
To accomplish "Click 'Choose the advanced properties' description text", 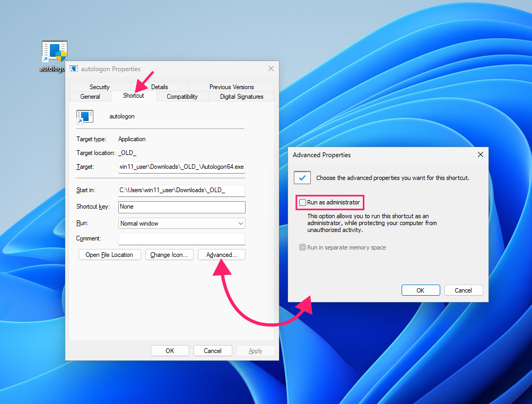I will (393, 178).
